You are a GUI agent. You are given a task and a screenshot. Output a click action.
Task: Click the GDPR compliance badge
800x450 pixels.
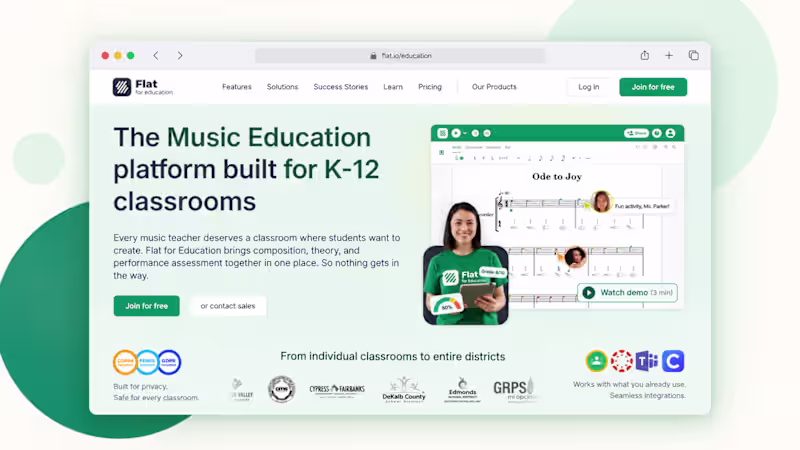tap(169, 362)
